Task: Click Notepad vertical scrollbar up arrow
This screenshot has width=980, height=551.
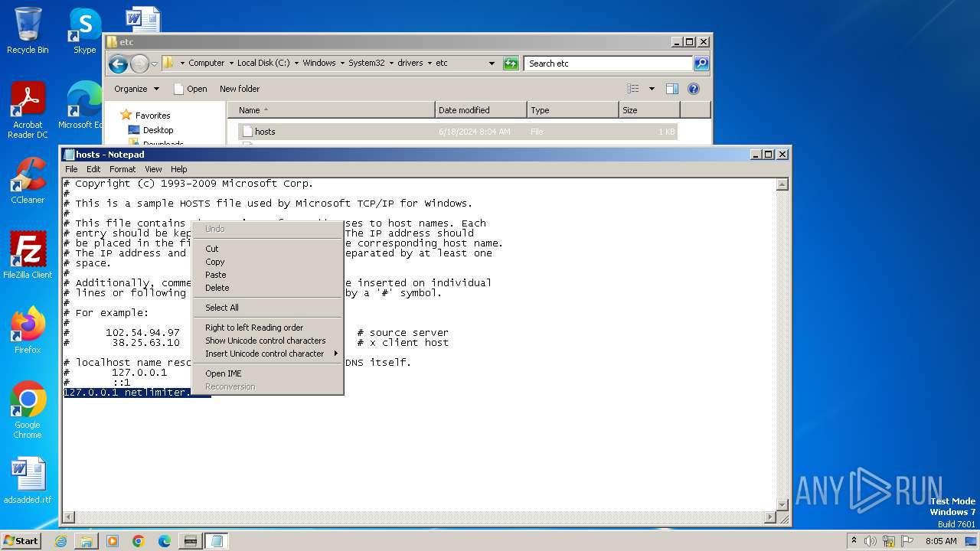Action: (x=782, y=184)
